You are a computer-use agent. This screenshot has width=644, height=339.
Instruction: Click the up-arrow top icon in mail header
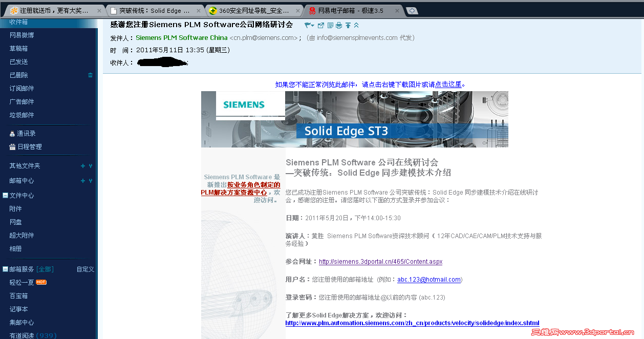pos(348,25)
